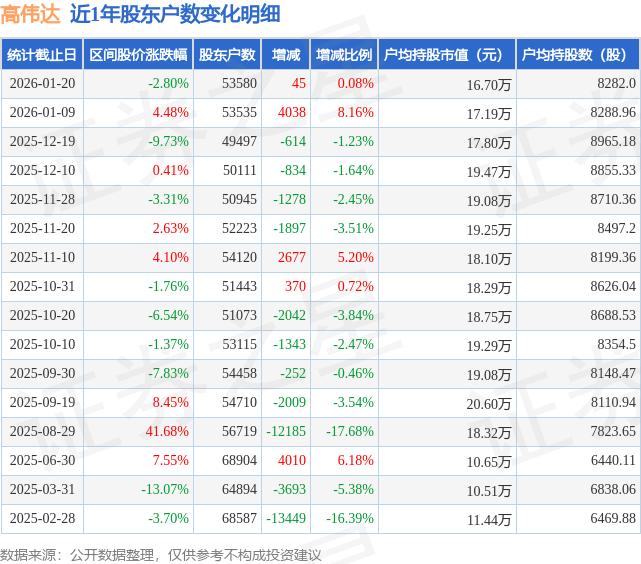
Task: Click the average shares value 8282.0
Action: pos(617,83)
